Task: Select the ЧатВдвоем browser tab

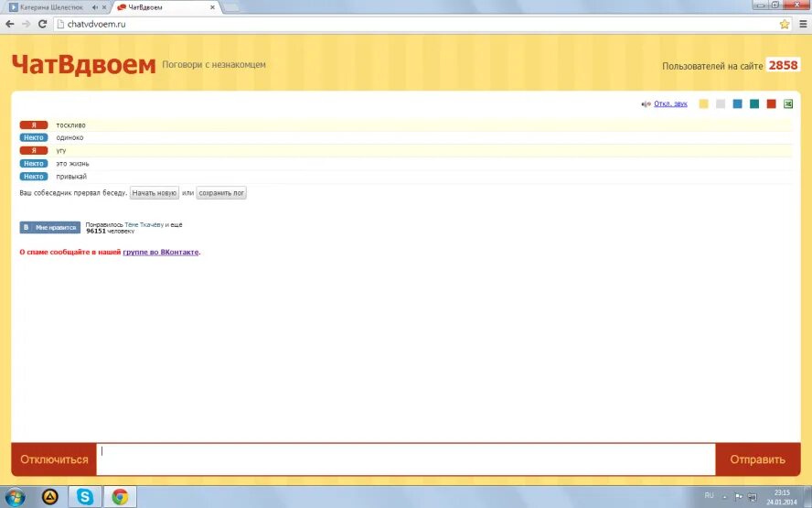Action: coord(166,7)
